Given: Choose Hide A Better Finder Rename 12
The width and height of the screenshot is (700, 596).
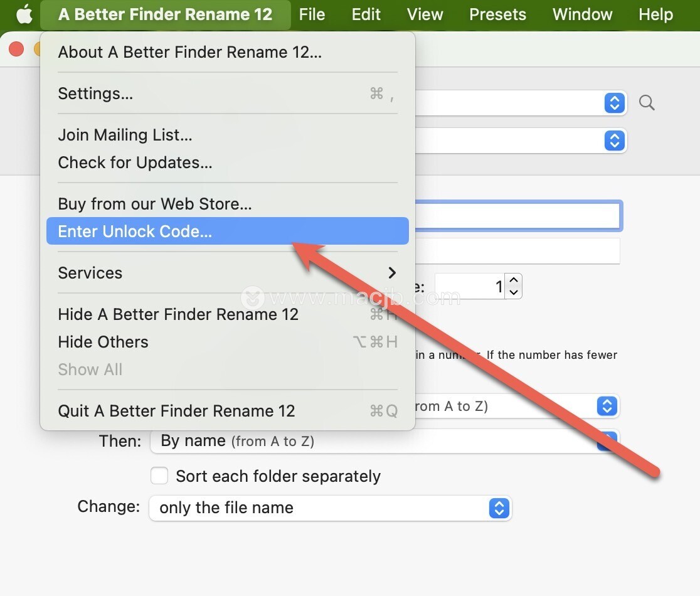Looking at the screenshot, I should coord(228,314).
